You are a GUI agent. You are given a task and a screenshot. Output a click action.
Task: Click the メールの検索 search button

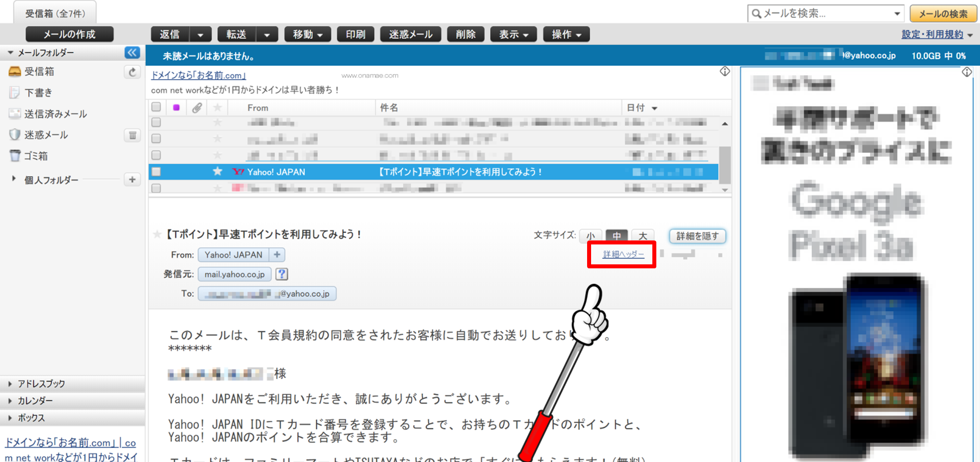pos(943,13)
